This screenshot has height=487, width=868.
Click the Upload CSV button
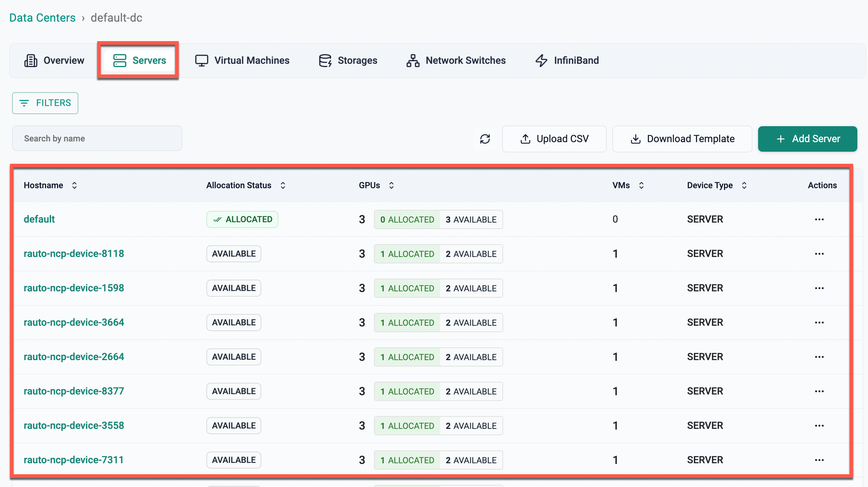(554, 139)
